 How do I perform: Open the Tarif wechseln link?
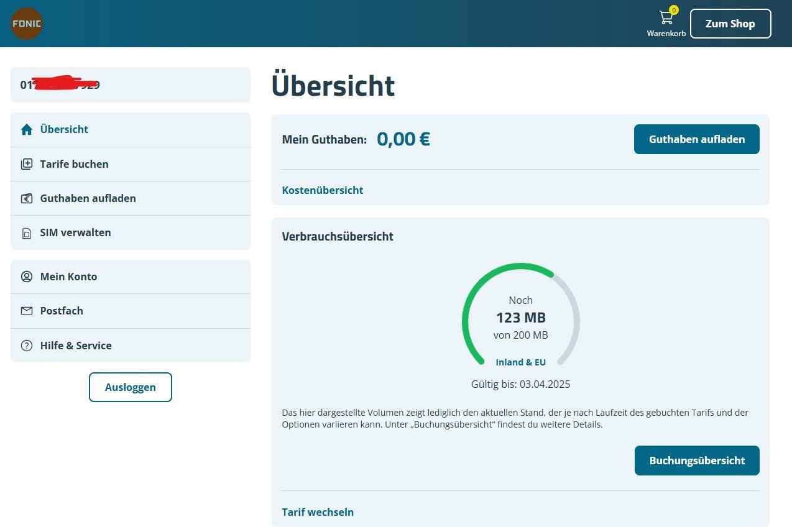coord(318,512)
